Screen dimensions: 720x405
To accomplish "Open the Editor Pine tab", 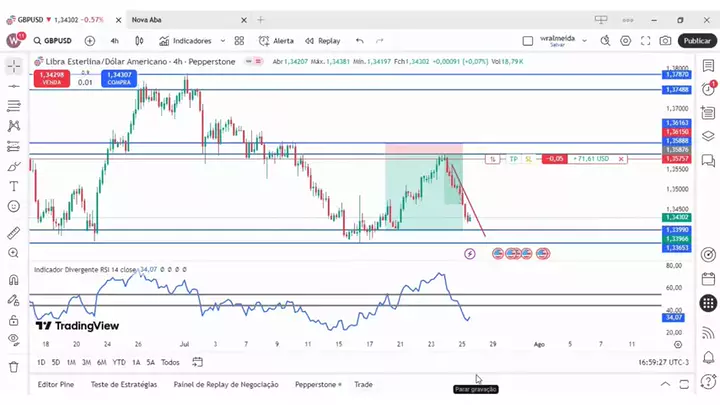I will [56, 384].
